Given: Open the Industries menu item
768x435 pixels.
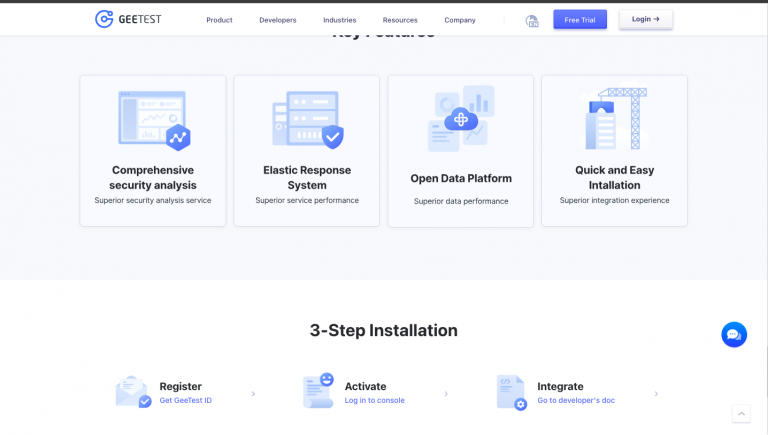Looking at the screenshot, I should [x=339, y=20].
